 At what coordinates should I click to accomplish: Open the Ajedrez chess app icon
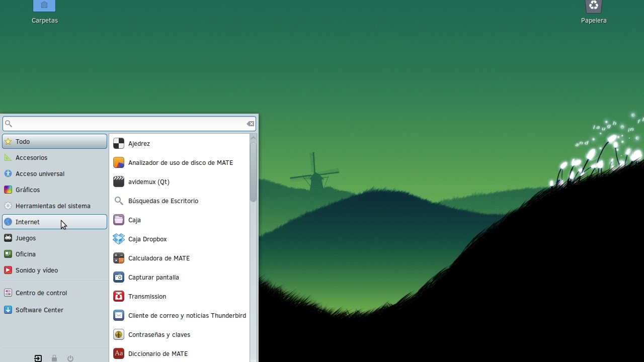click(119, 144)
